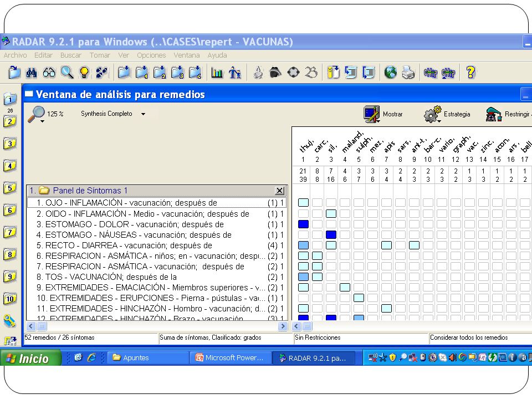Select symptom row OJO - INFLAMACIÓN

tap(157, 203)
